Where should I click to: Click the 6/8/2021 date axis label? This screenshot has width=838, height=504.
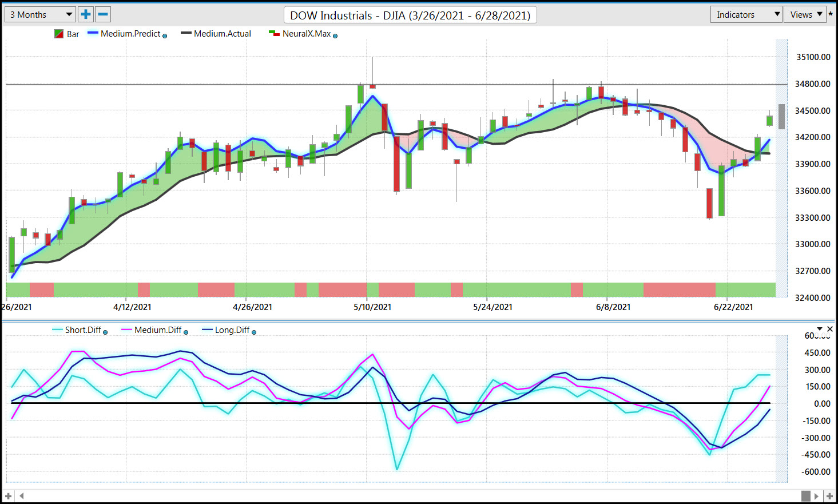(x=613, y=307)
